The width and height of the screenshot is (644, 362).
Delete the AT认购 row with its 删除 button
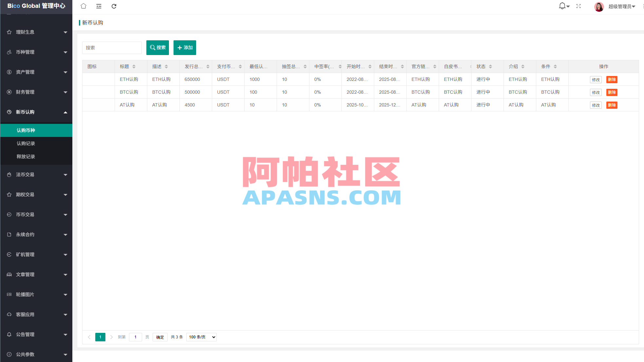[x=612, y=105]
